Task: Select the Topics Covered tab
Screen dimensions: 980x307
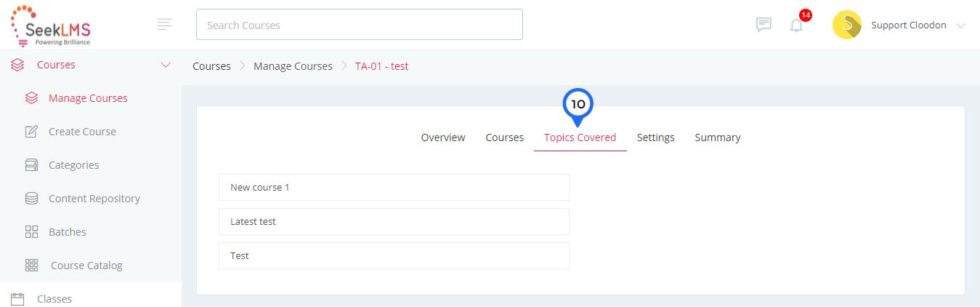Action: click(x=580, y=137)
